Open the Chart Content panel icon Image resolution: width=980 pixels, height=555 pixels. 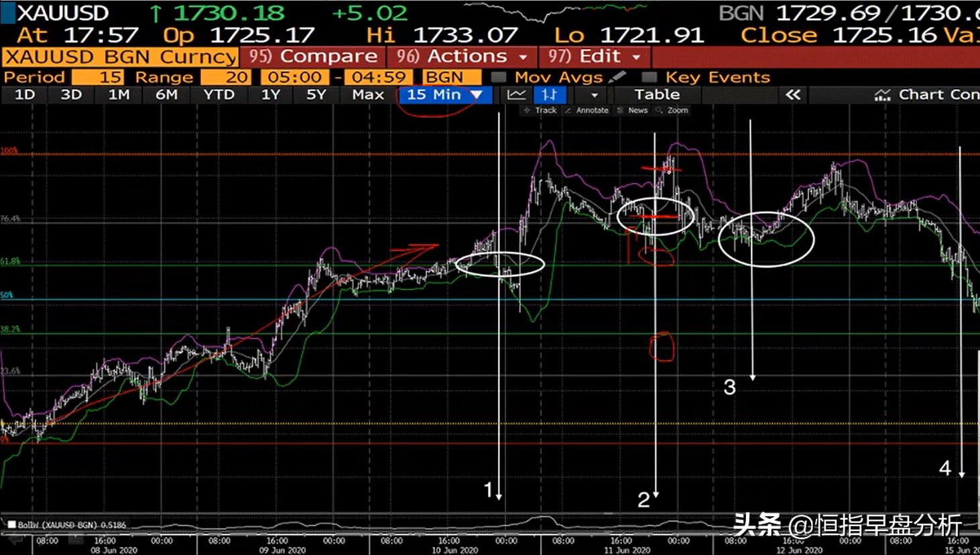click(x=882, y=95)
